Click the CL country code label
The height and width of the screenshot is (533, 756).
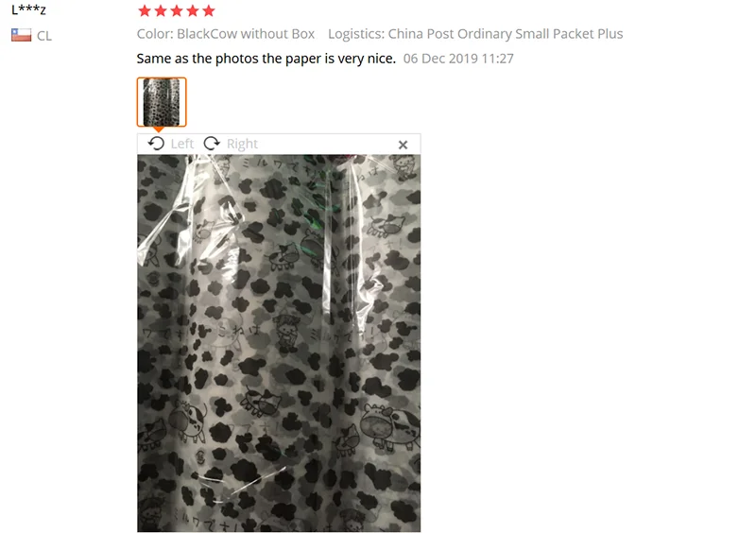coord(44,36)
